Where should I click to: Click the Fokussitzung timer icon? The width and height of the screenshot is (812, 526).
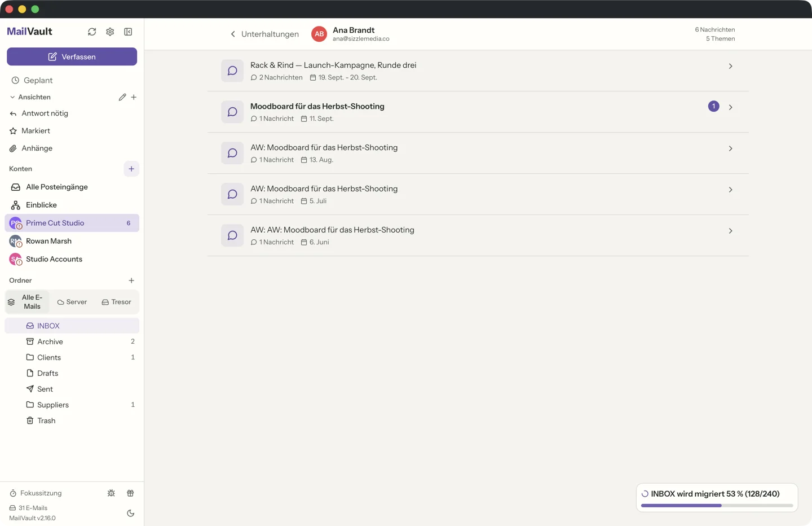(13, 493)
